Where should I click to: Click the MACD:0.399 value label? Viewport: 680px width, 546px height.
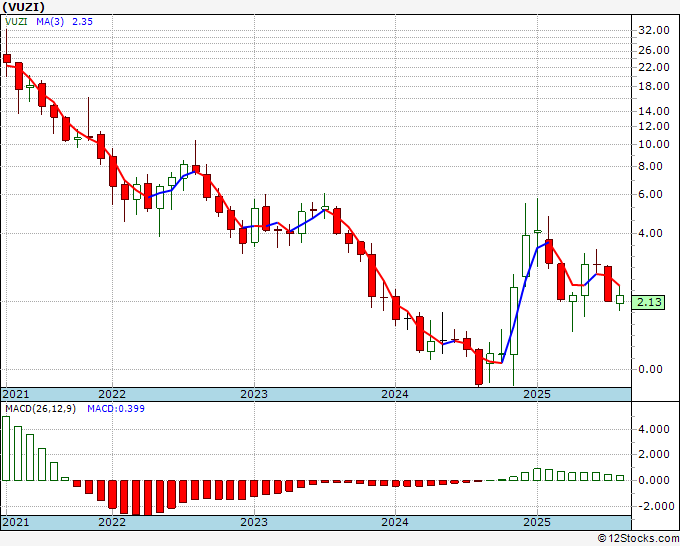(x=116, y=409)
